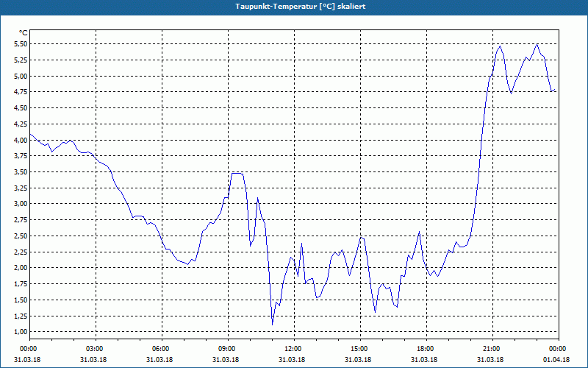588x368 pixels.
Task: Select the 1,00 y-axis value
Action: click(21, 332)
